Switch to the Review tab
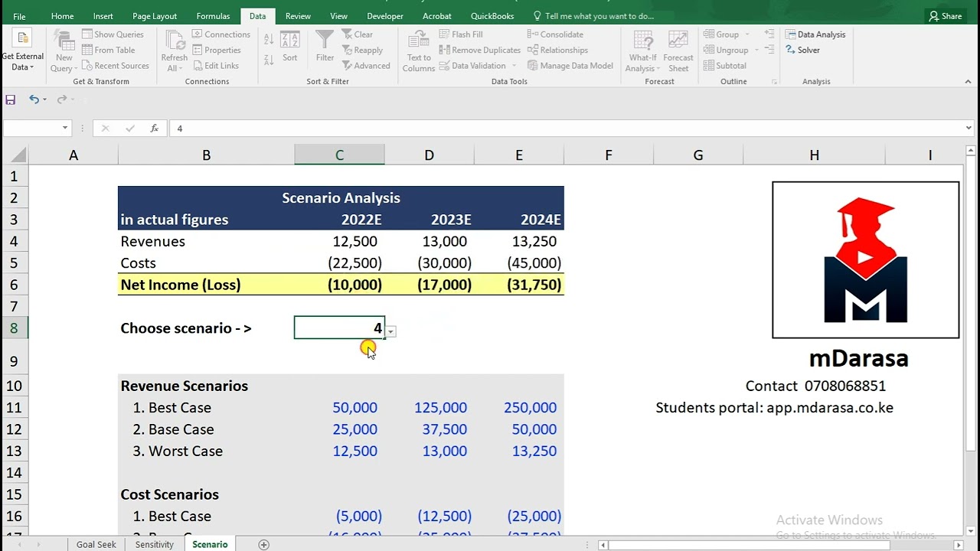Image resolution: width=980 pixels, height=551 pixels. (298, 16)
